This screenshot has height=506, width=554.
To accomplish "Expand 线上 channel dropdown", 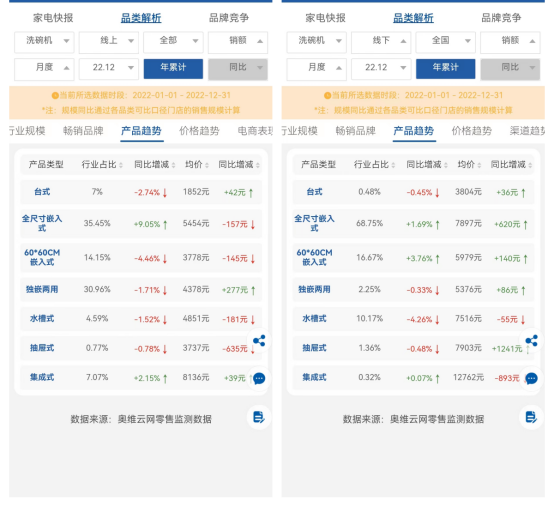I will click(x=109, y=42).
